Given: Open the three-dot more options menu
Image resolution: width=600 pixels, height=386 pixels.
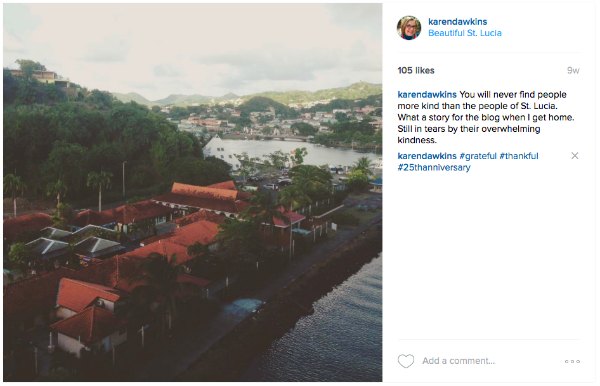Looking at the screenshot, I should pos(572,361).
